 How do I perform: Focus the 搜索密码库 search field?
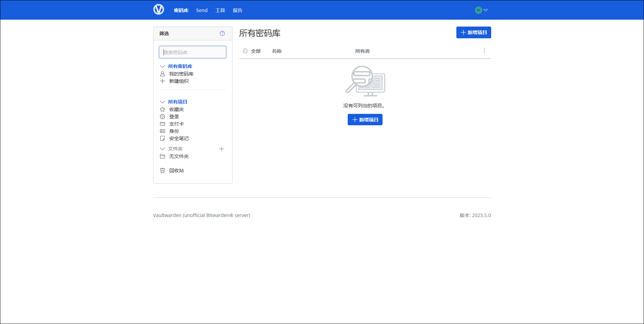coord(192,52)
